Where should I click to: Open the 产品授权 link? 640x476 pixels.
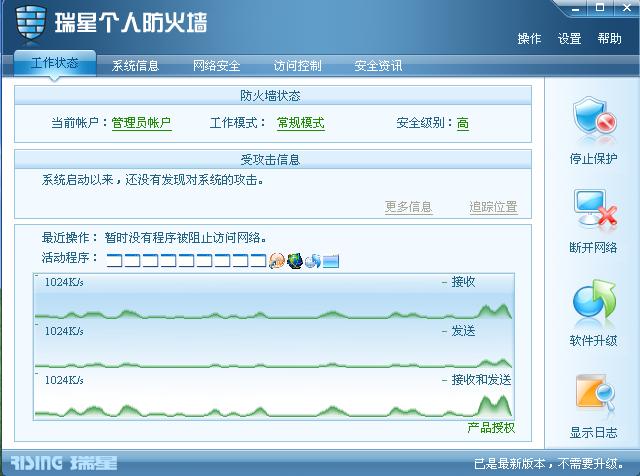[x=491, y=427]
